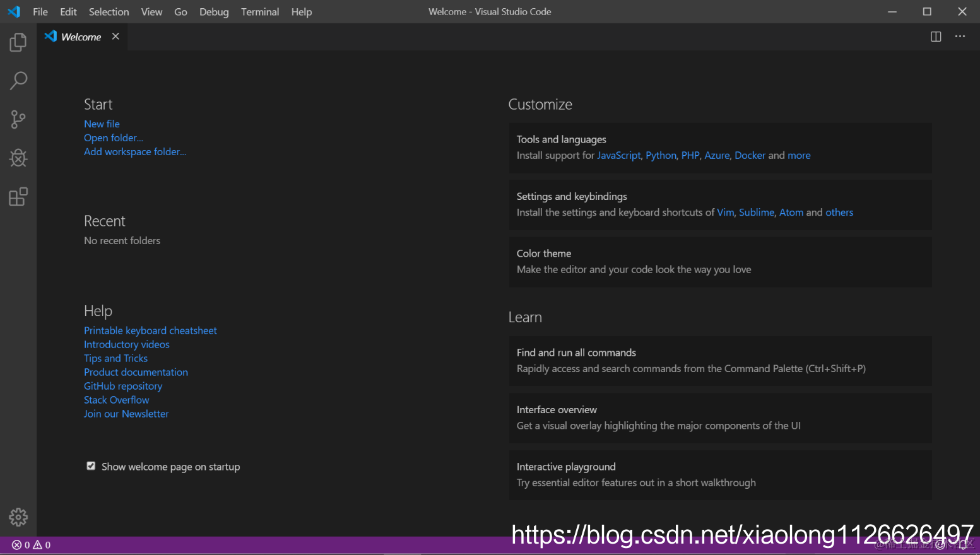Install PHP support link
The width and height of the screenshot is (980, 555).
[x=690, y=155]
